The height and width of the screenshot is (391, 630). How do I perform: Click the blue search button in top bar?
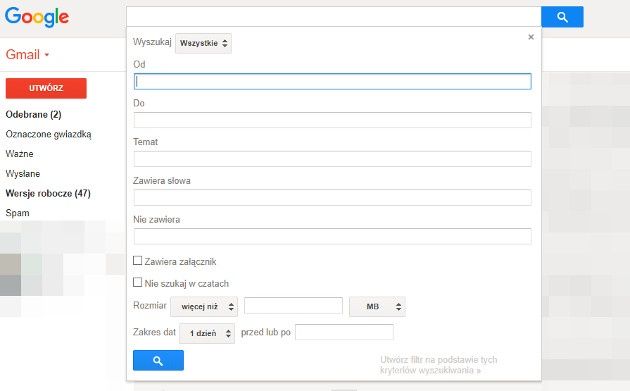[x=562, y=17]
